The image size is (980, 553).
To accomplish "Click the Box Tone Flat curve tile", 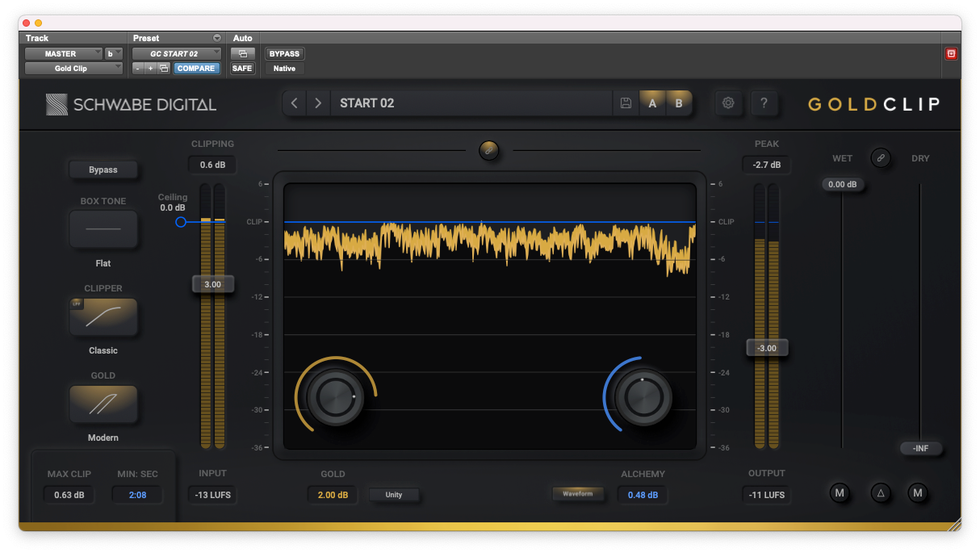I will [103, 229].
